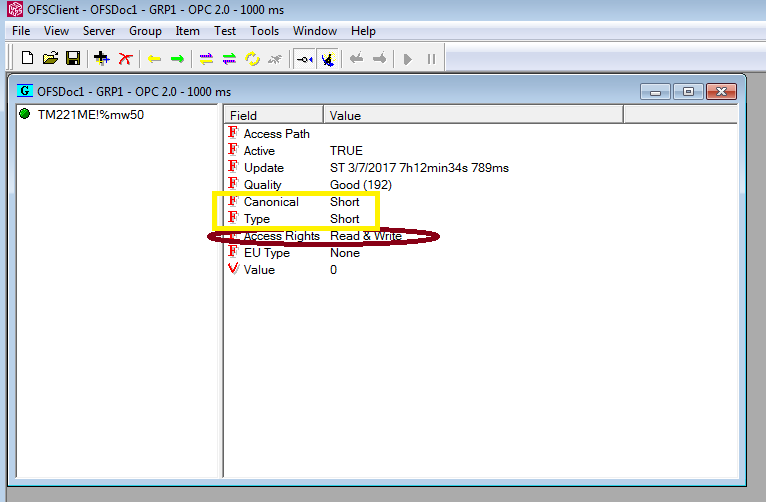Screen dimensions: 766x502
Task: Click the Value column header
Action: pyautogui.click(x=473, y=115)
